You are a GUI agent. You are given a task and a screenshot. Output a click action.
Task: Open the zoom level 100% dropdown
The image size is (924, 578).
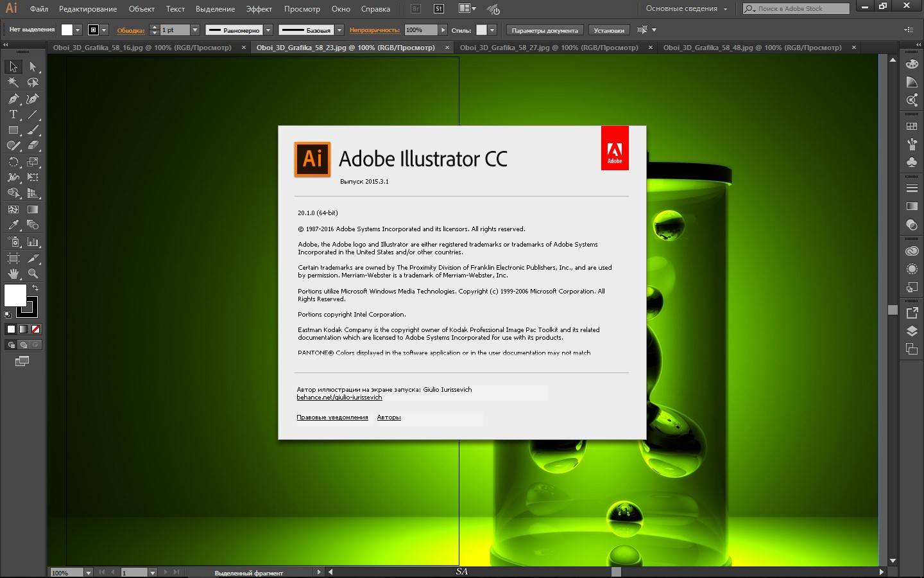tap(89, 573)
